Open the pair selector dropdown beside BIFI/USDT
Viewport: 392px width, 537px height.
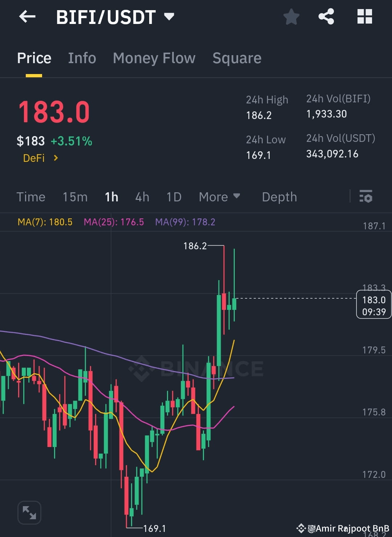(169, 16)
